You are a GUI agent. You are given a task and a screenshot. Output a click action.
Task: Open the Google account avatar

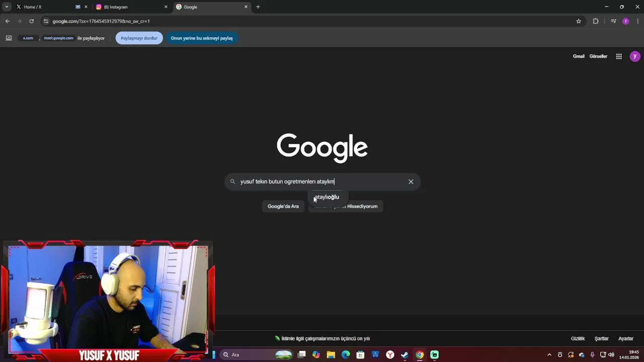point(635,56)
